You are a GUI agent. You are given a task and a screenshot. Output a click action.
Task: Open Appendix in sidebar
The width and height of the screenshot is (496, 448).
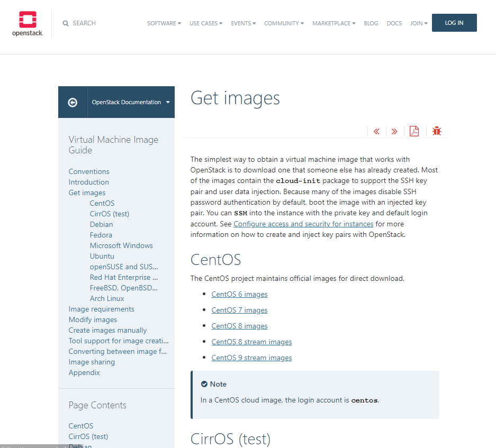pyautogui.click(x=84, y=373)
